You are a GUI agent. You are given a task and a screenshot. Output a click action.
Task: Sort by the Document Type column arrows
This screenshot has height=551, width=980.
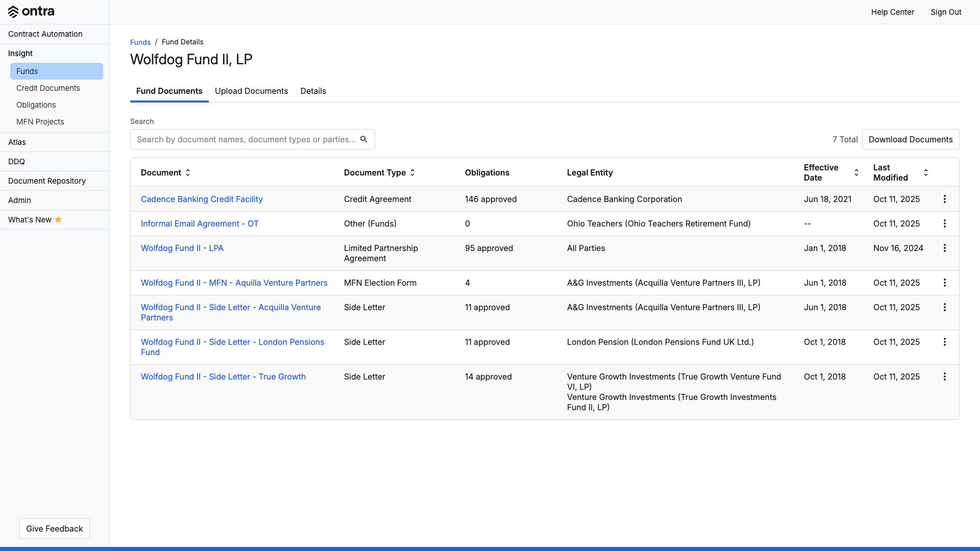pos(412,172)
